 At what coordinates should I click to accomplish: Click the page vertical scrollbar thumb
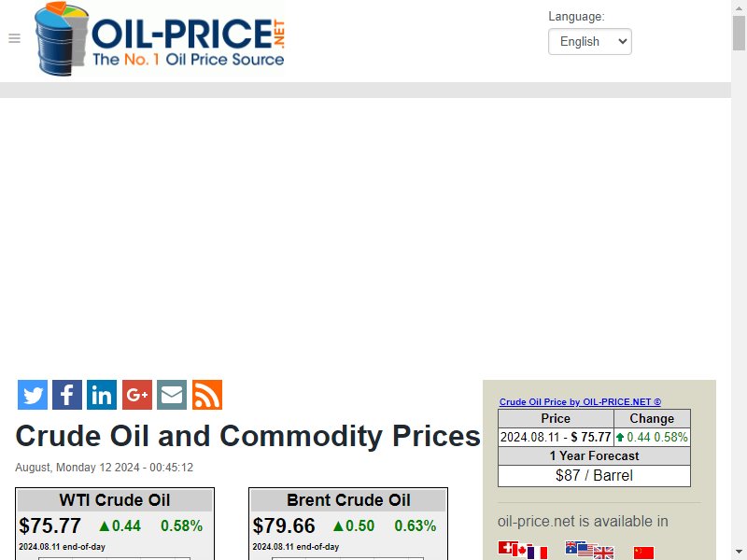click(x=739, y=33)
